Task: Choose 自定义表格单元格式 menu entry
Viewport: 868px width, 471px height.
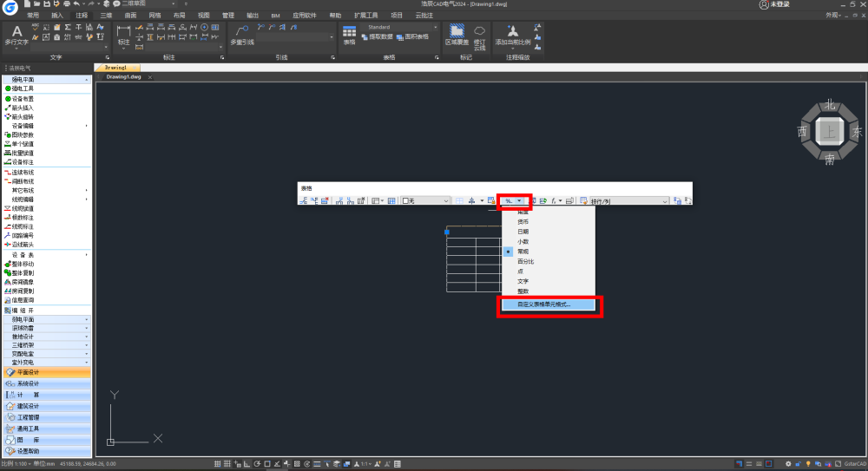Action: [548, 304]
